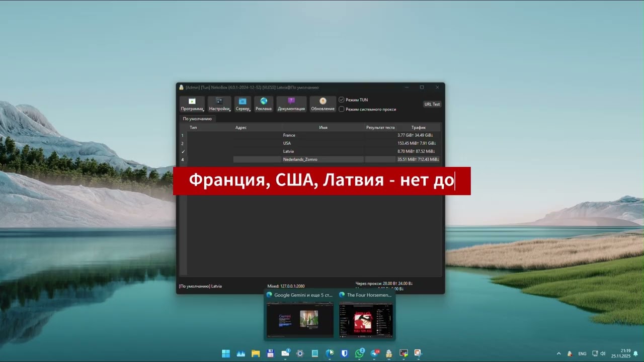Open the Документация help button
The width and height of the screenshot is (644, 362).
291,104
